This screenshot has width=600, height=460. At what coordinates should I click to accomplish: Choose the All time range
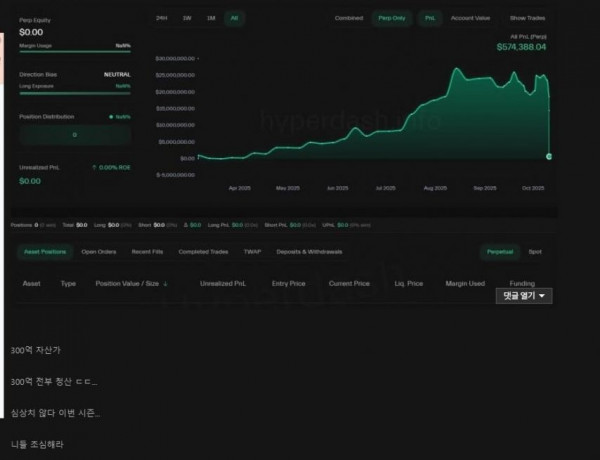coord(234,18)
